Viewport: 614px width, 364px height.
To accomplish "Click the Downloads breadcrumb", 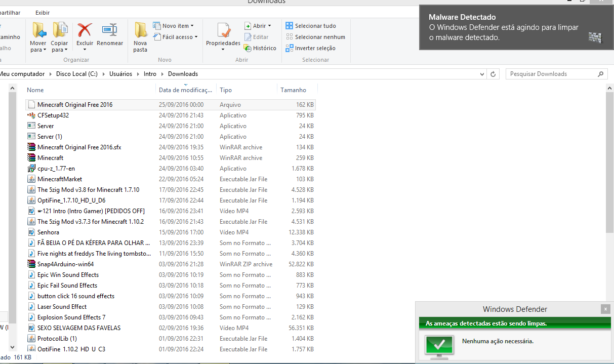I will point(183,74).
